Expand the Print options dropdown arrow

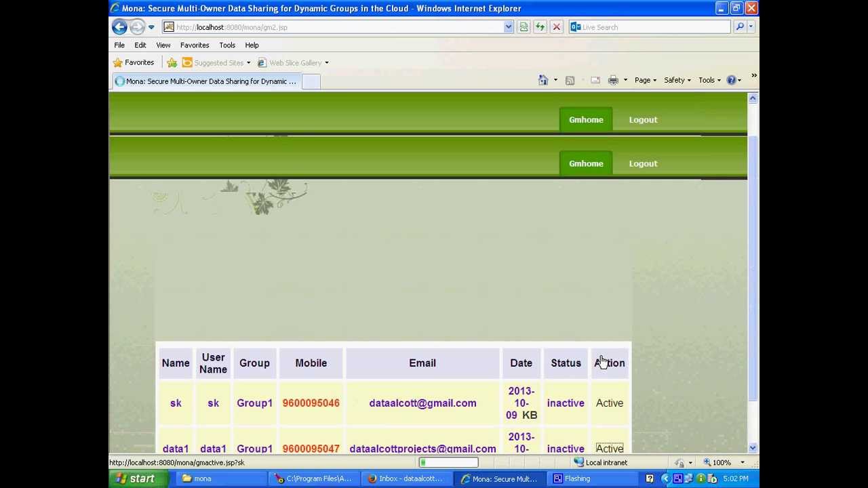(x=625, y=80)
